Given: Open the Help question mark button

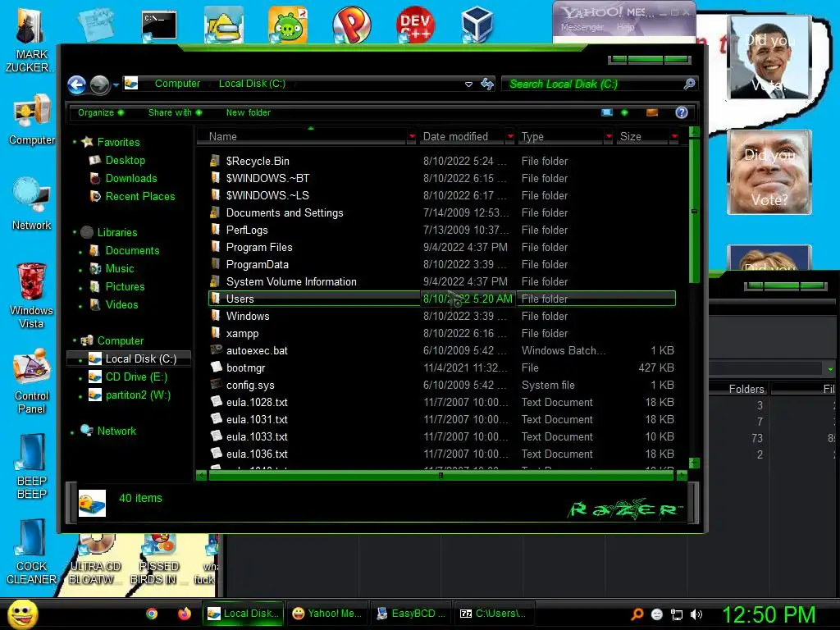Looking at the screenshot, I should point(682,112).
